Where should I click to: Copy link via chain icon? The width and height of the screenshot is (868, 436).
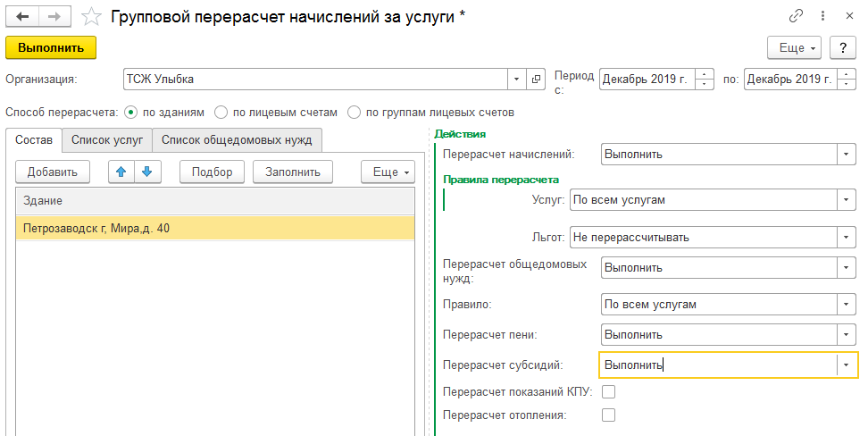click(796, 16)
